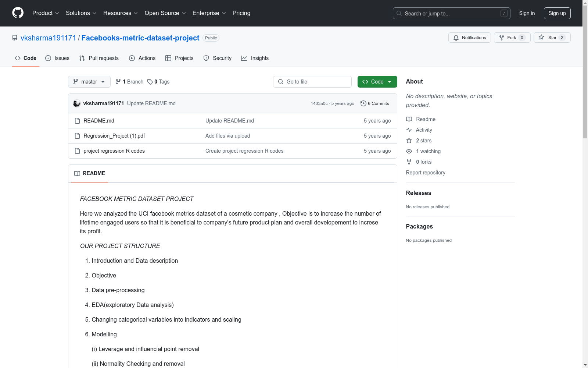The image size is (588, 368).
Task: Open the README.md file
Action: (99, 121)
